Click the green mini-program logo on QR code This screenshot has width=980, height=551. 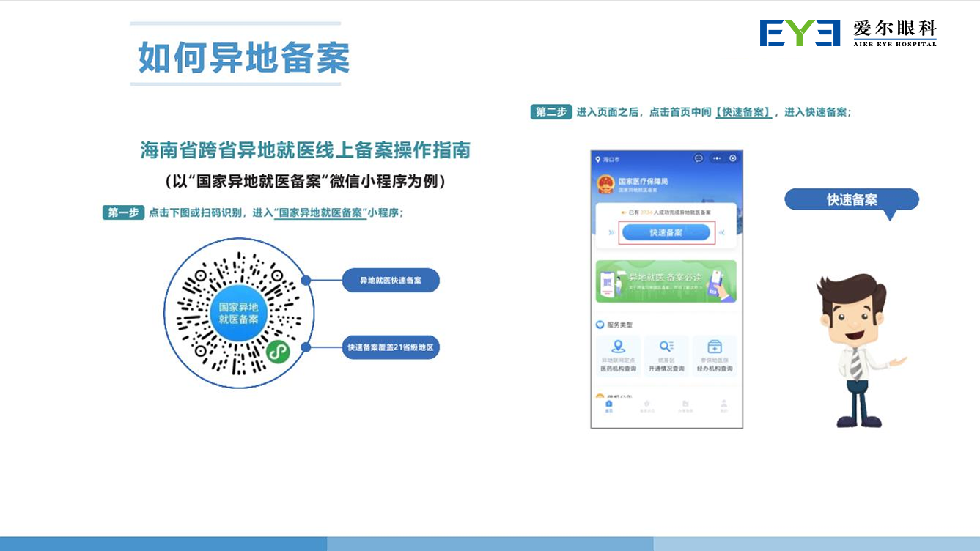point(277,351)
